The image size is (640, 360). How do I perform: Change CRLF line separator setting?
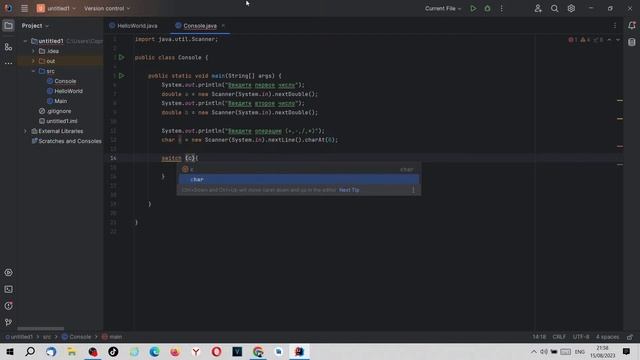[x=559, y=337]
